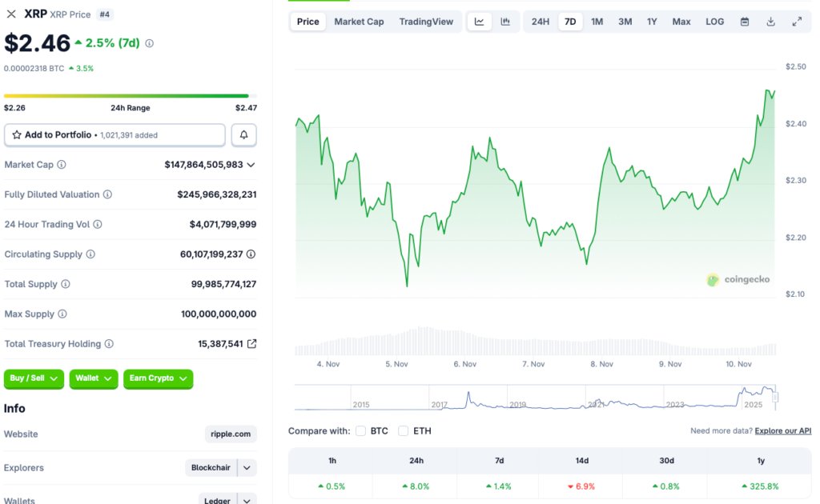The height and width of the screenshot is (504, 820).
Task: Visit the ripple.com website link
Action: pos(230,434)
